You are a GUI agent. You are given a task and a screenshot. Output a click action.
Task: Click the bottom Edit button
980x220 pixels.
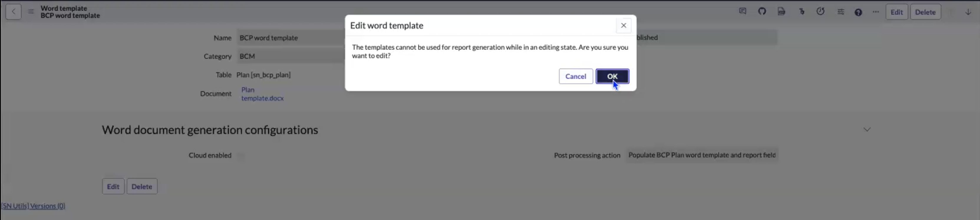click(x=113, y=186)
